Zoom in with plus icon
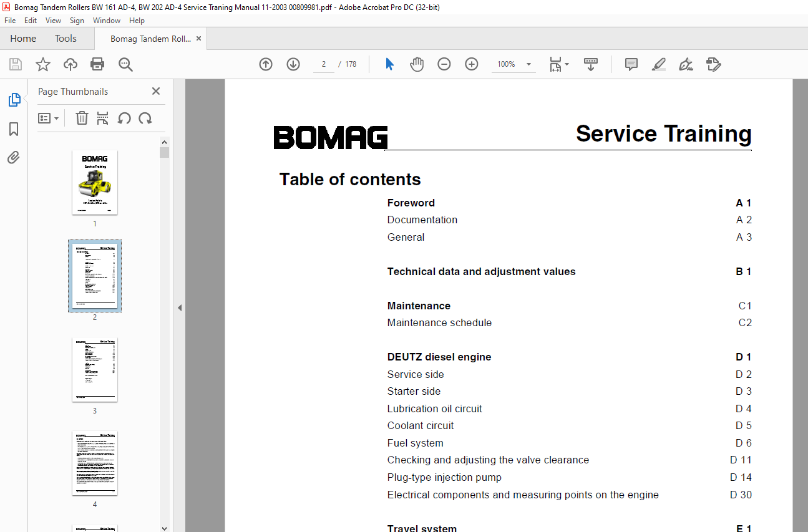 (x=472, y=64)
